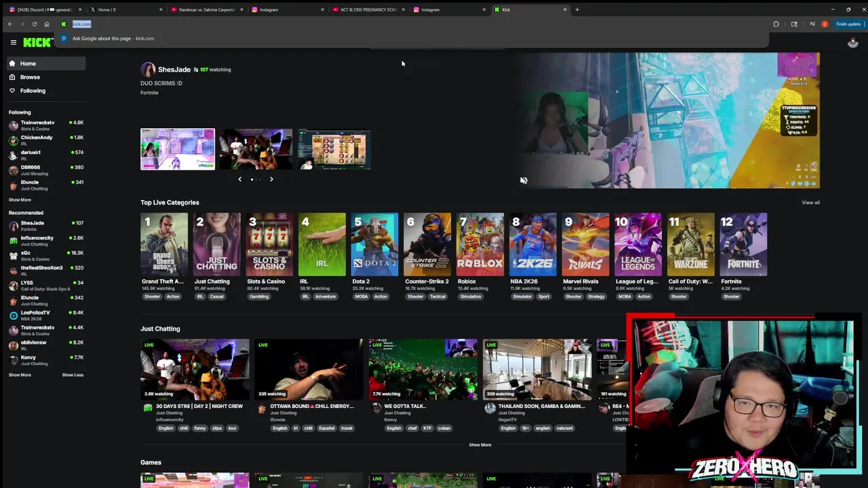
Task: Click GaganTV avatar under Thailand Soon stream
Action: (x=490, y=409)
